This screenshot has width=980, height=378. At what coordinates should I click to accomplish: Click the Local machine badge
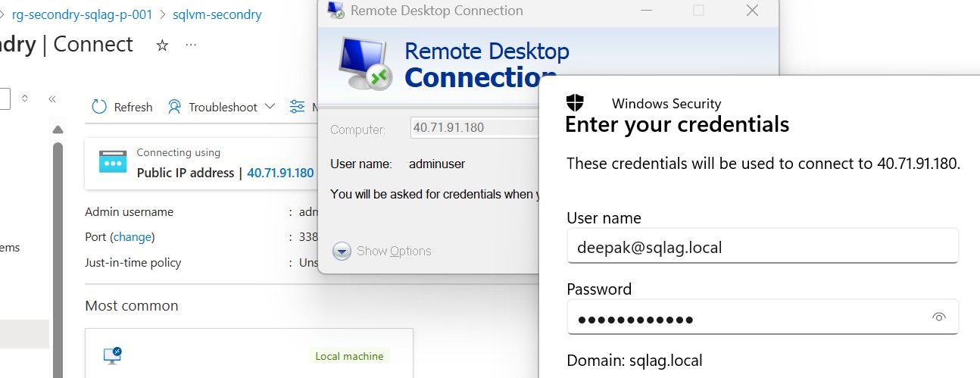(x=349, y=356)
